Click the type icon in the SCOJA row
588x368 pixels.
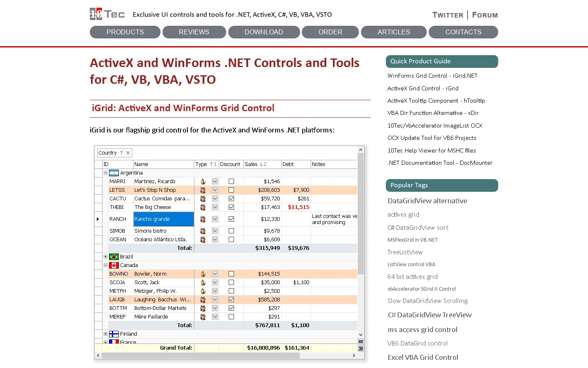click(203, 283)
